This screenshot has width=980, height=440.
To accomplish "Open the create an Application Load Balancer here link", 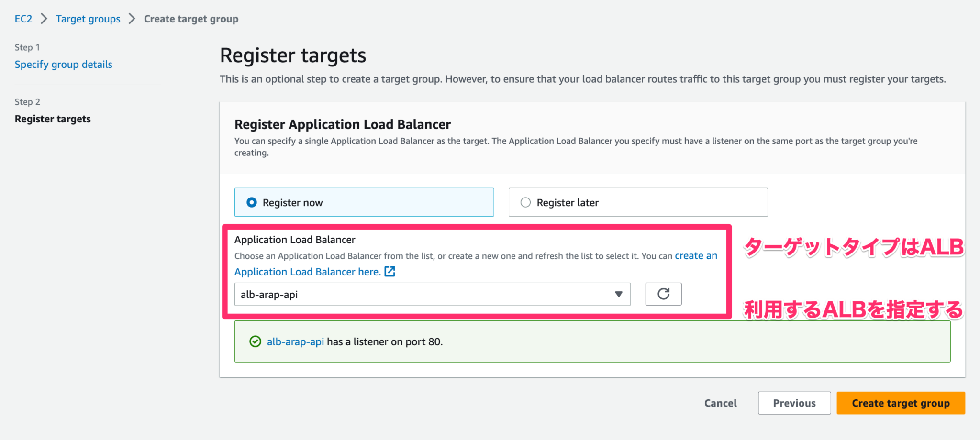I will (x=696, y=255).
